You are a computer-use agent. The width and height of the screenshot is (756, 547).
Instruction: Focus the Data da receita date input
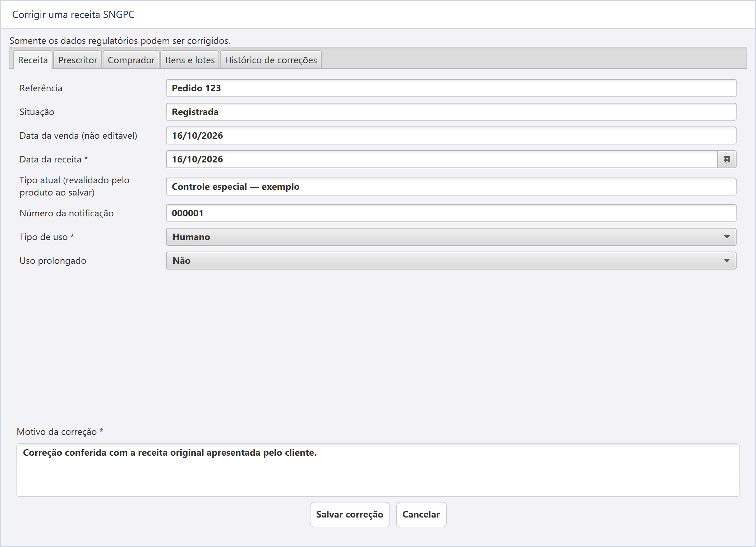tap(442, 159)
